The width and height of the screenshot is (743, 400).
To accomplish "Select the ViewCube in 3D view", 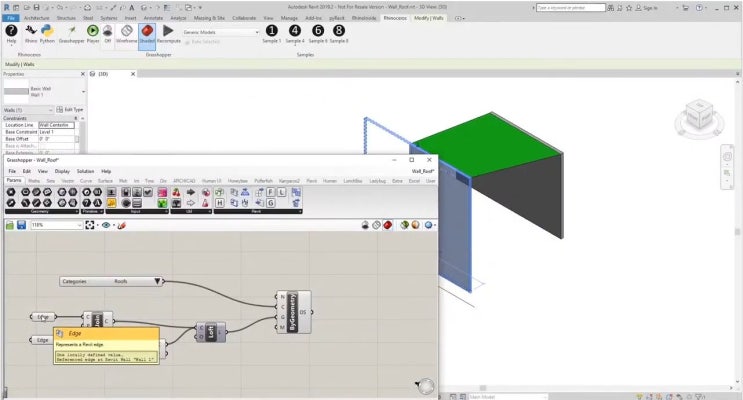I will pos(699,116).
